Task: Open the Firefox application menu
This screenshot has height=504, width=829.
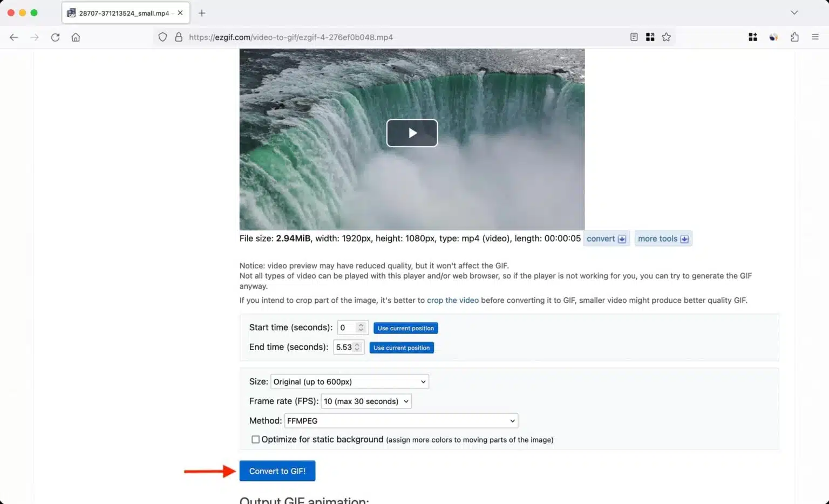Action: (815, 37)
